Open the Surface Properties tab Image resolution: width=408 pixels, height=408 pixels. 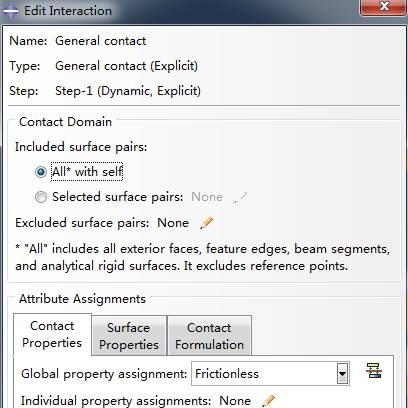(129, 336)
